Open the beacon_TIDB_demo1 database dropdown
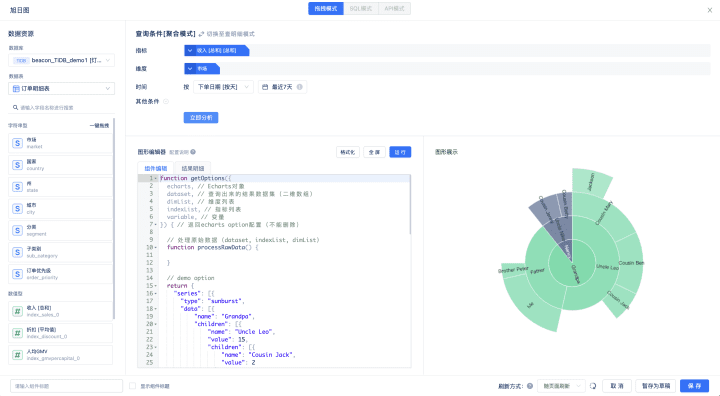The width and height of the screenshot is (720, 396). pyautogui.click(x=62, y=60)
